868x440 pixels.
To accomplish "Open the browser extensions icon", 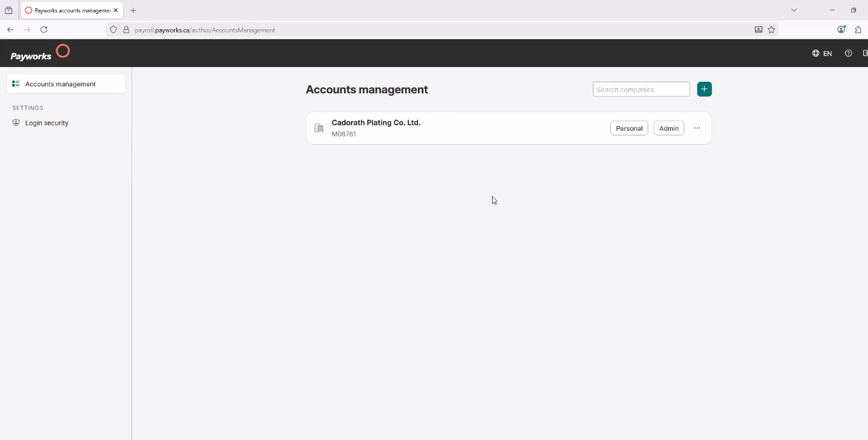I will [x=858, y=30].
